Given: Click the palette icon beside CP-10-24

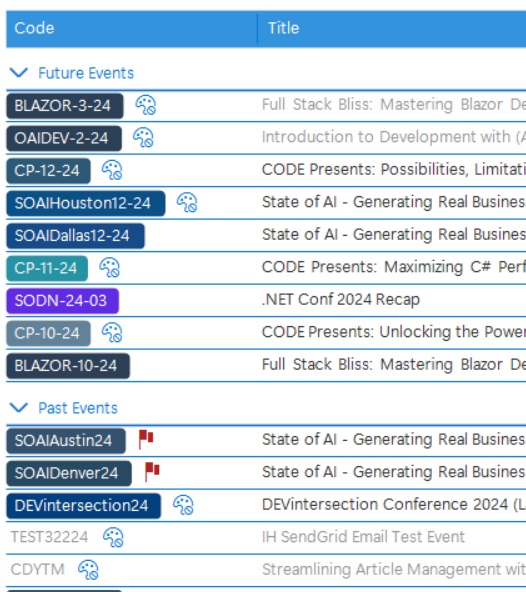Looking at the screenshot, I should coord(112,333).
